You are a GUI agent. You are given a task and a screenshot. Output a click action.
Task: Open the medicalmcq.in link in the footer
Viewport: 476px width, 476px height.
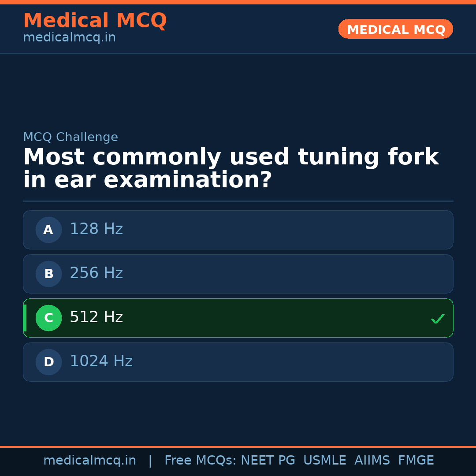coord(89,461)
